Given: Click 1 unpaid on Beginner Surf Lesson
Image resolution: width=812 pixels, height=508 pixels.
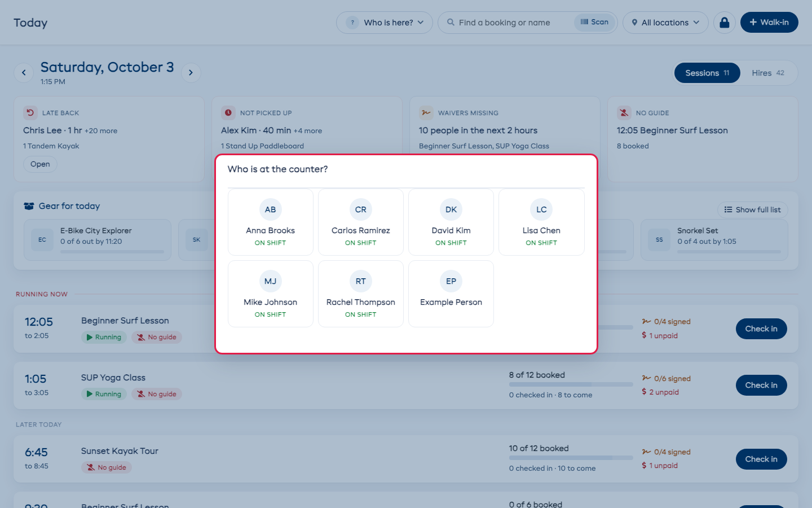Looking at the screenshot, I should coord(660,336).
